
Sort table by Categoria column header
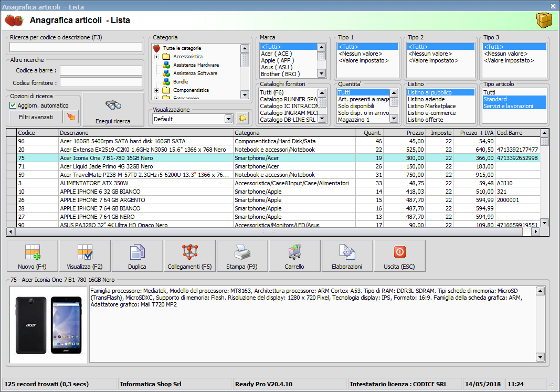[x=294, y=133]
